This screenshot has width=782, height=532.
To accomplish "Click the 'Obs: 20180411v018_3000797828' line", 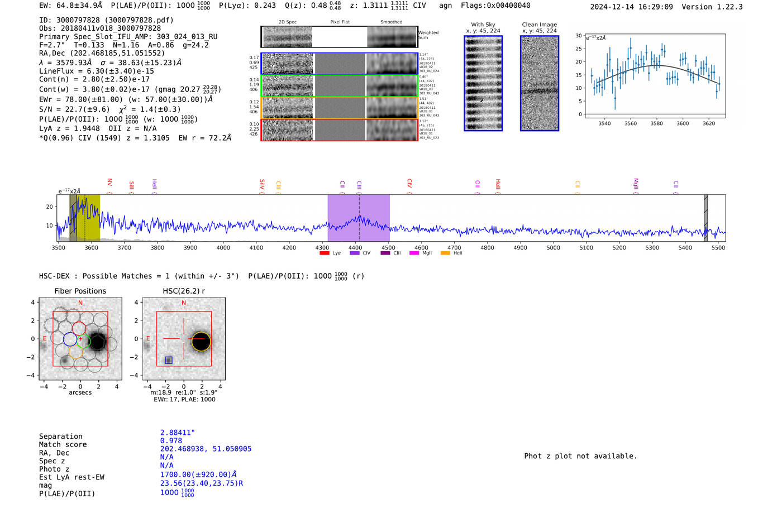I will coord(100,28).
